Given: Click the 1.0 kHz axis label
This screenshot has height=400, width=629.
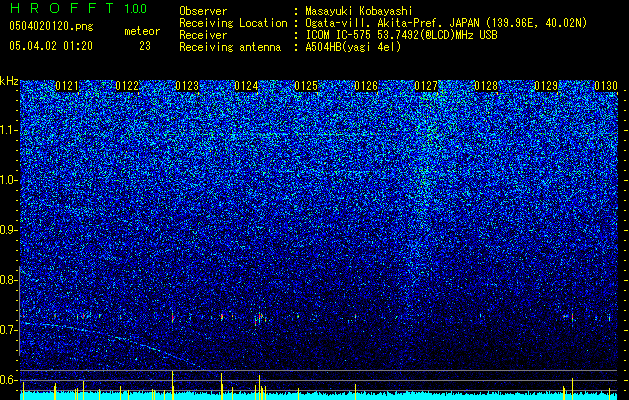Looking at the screenshot, I should tap(8, 180).
